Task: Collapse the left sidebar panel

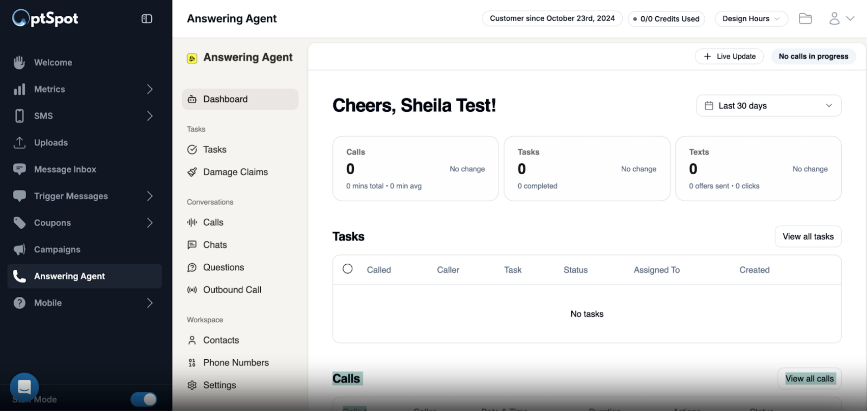Action: pos(147,19)
